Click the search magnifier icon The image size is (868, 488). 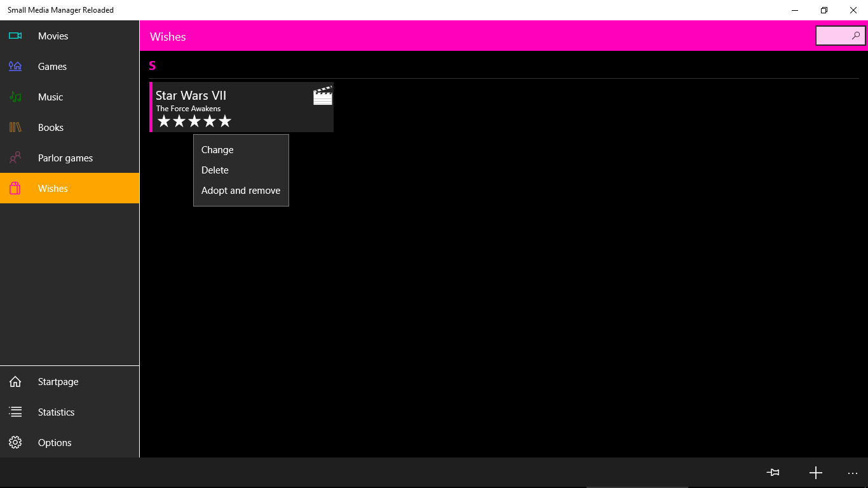click(856, 36)
